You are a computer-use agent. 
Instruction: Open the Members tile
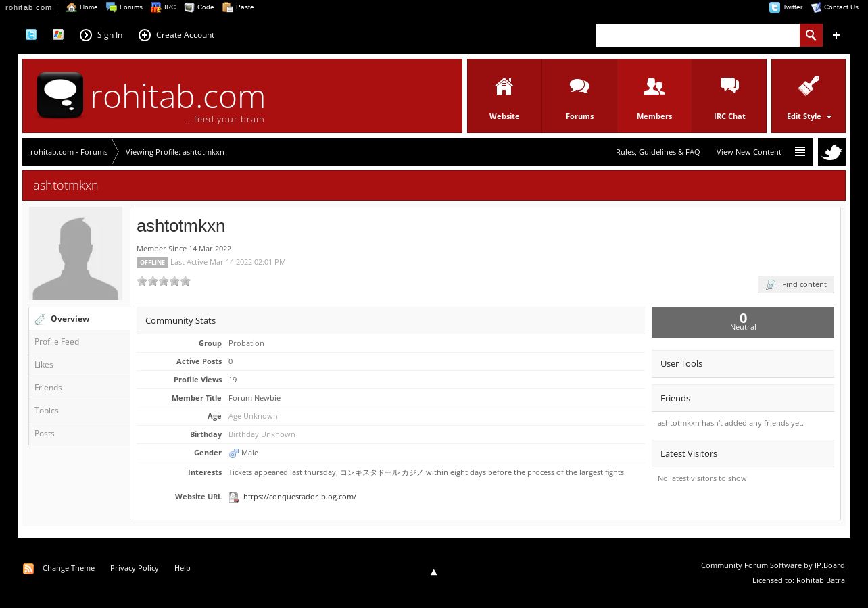654,96
